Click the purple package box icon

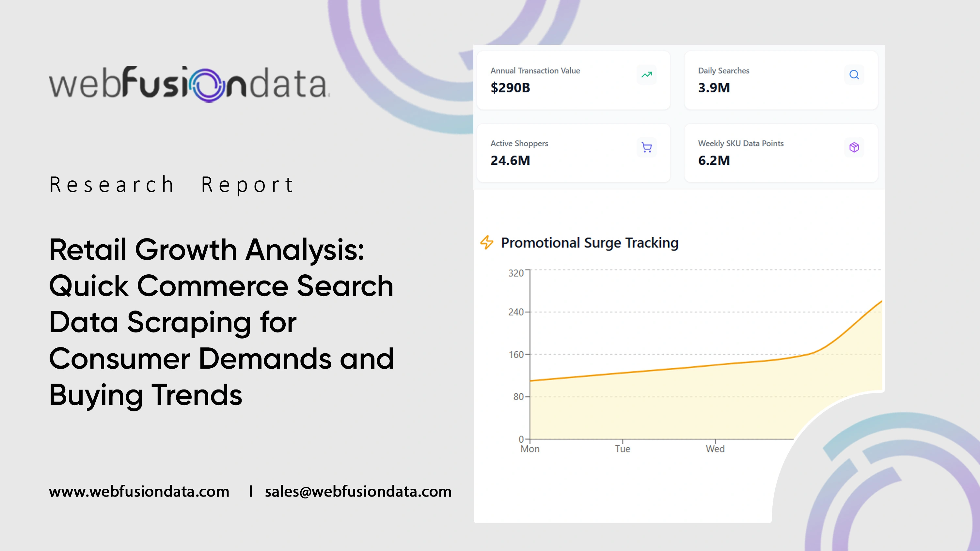854,147
